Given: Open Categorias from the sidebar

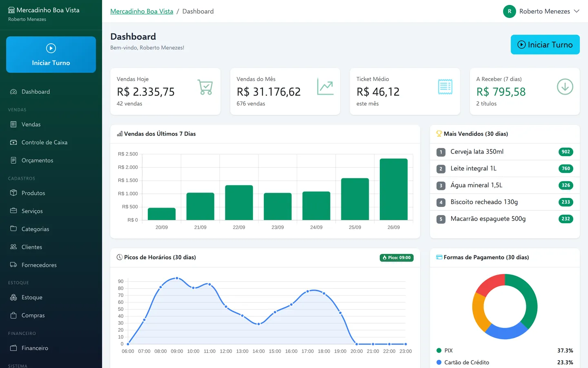Looking at the screenshot, I should click(x=51, y=229).
